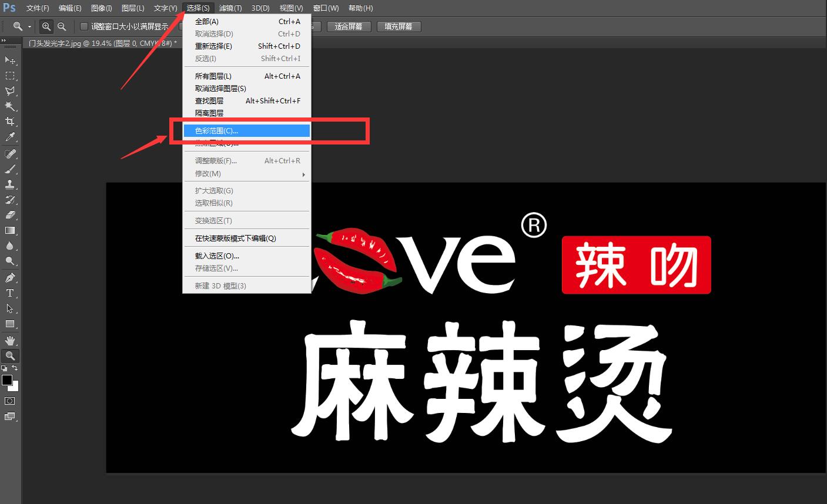Select the Crop tool
This screenshot has height=504, width=827.
point(10,122)
